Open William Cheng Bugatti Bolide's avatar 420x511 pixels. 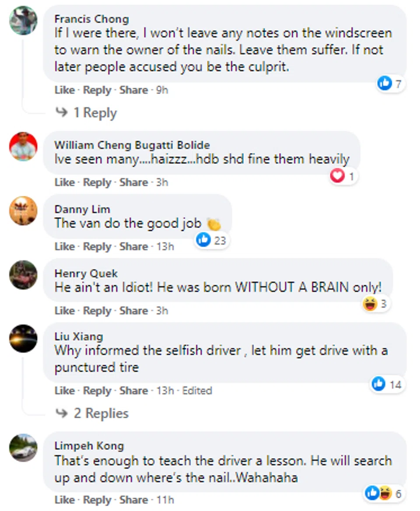pos(23,146)
